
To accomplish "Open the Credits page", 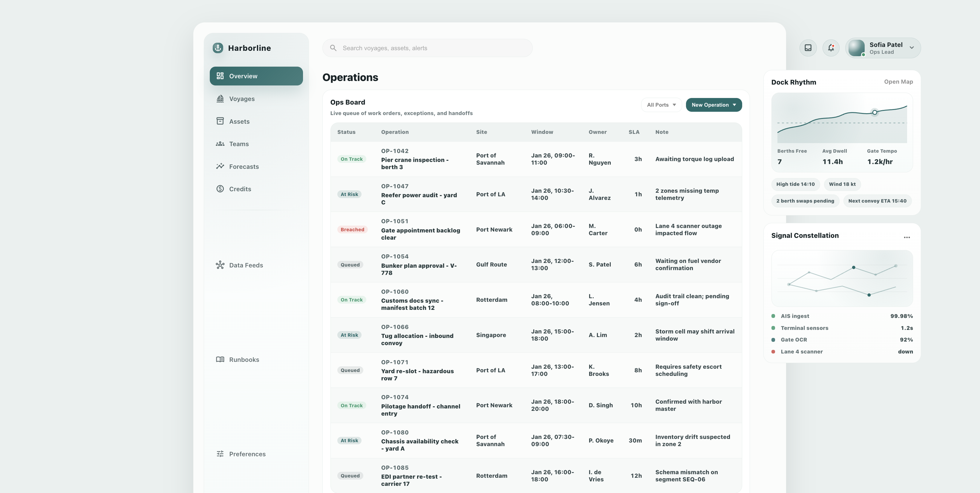I will pos(240,189).
